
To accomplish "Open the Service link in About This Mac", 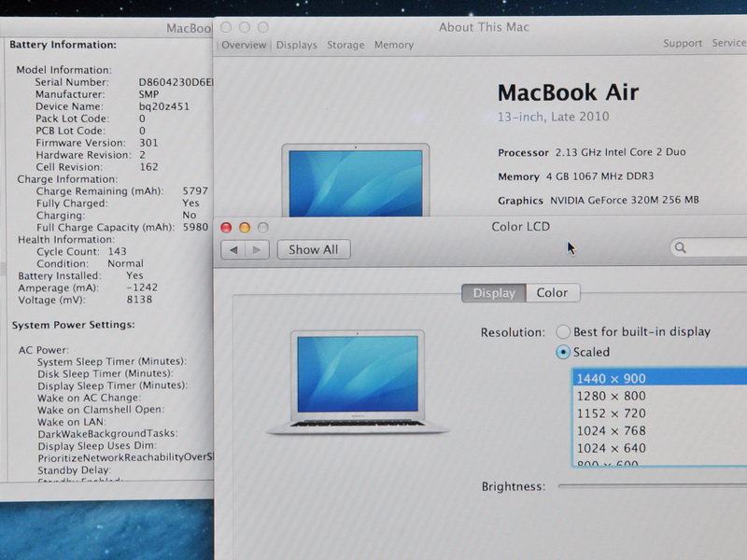I will click(x=729, y=43).
